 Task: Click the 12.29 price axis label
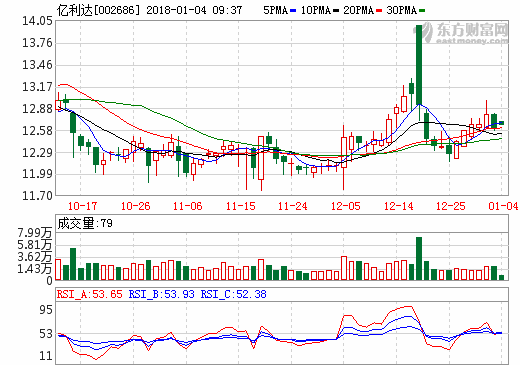[x=37, y=153]
